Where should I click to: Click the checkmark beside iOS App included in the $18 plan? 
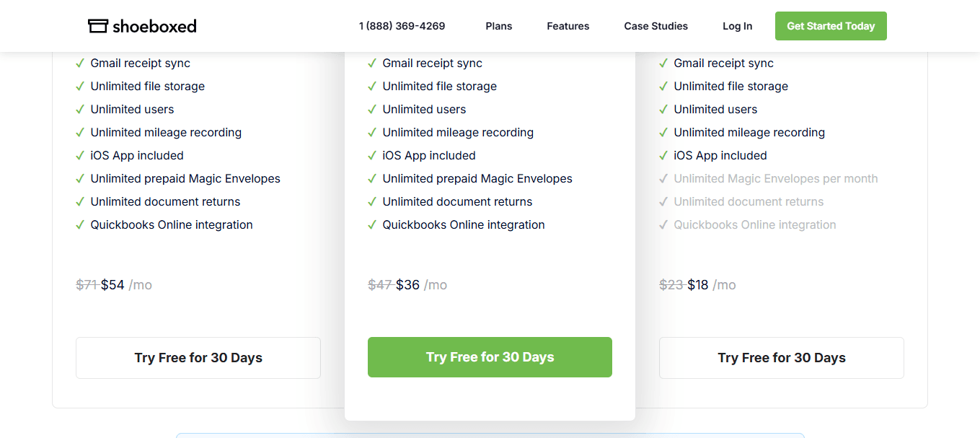tap(663, 156)
